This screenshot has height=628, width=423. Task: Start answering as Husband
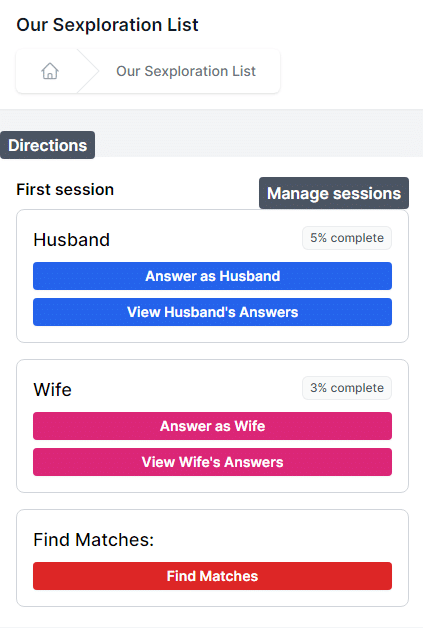point(212,276)
